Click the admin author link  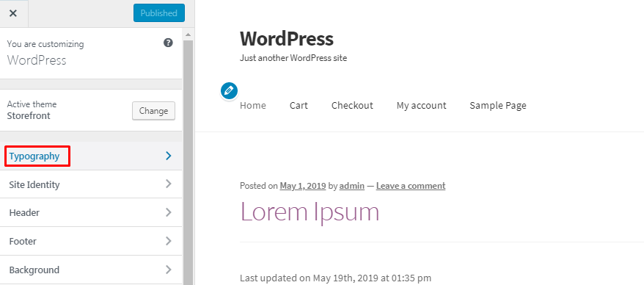(352, 186)
